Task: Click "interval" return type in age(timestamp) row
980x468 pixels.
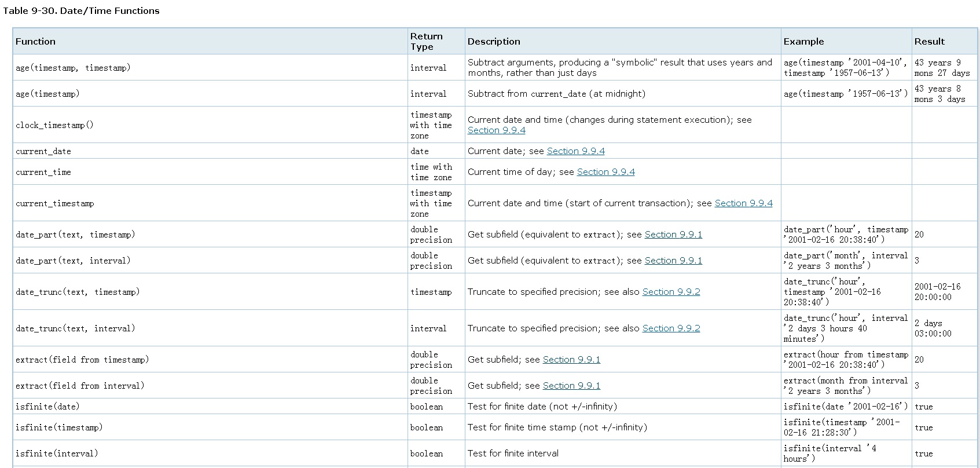Action: (429, 94)
